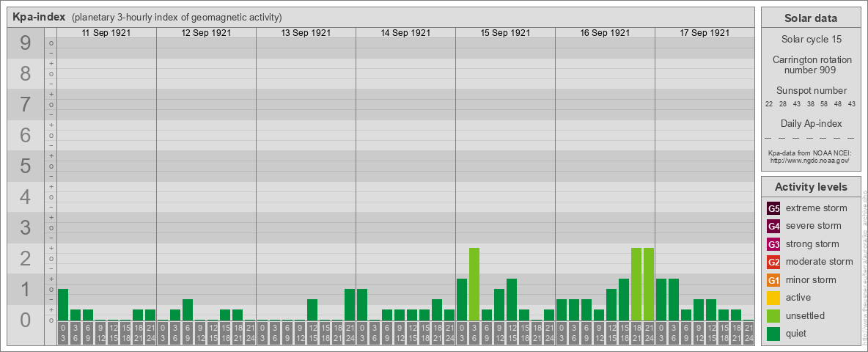Image resolution: width=868 pixels, height=352 pixels.
Task: Select the 12 Sep 1921 date header
Action: [206, 33]
